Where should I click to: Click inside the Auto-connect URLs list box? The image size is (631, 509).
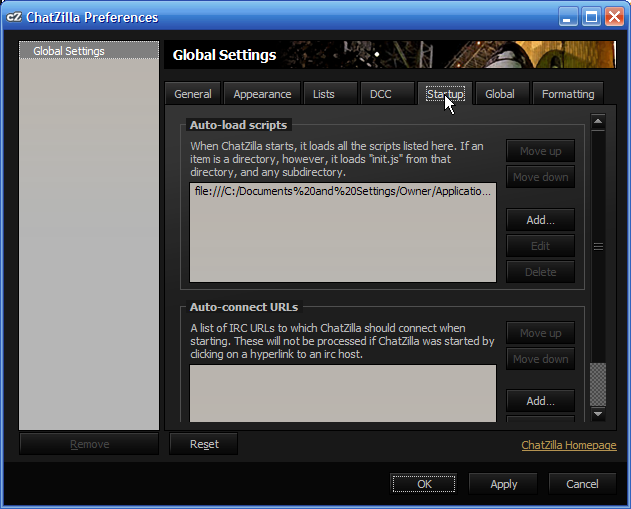343,393
